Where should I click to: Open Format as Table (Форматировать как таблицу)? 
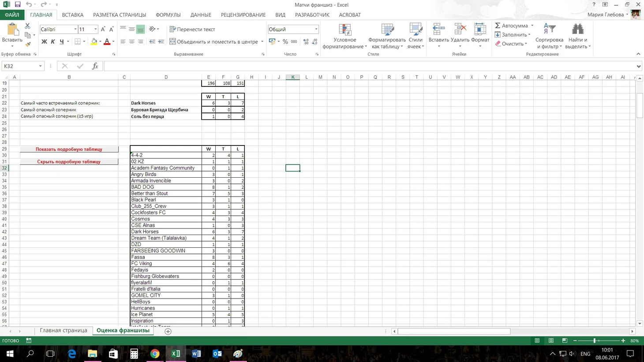coord(387,36)
